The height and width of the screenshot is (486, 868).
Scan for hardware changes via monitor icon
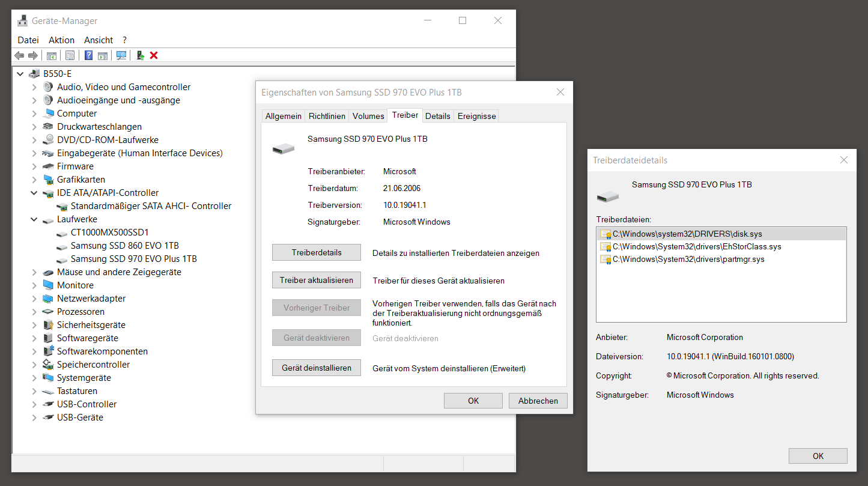pyautogui.click(x=121, y=55)
